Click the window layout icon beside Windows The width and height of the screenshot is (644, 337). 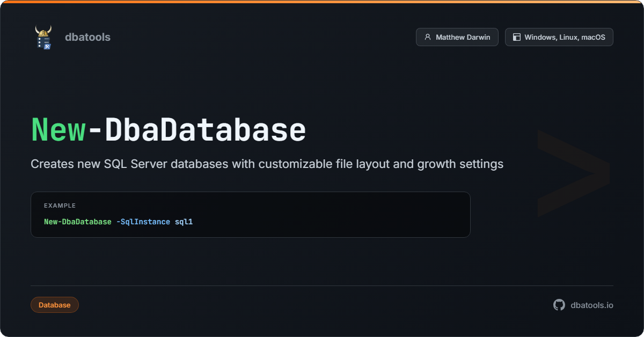coord(517,37)
